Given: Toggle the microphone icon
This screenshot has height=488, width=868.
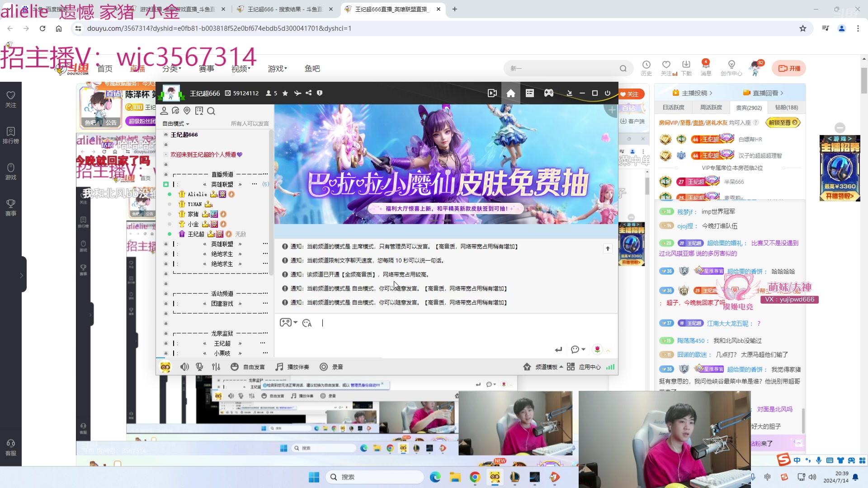Looking at the screenshot, I should [199, 367].
